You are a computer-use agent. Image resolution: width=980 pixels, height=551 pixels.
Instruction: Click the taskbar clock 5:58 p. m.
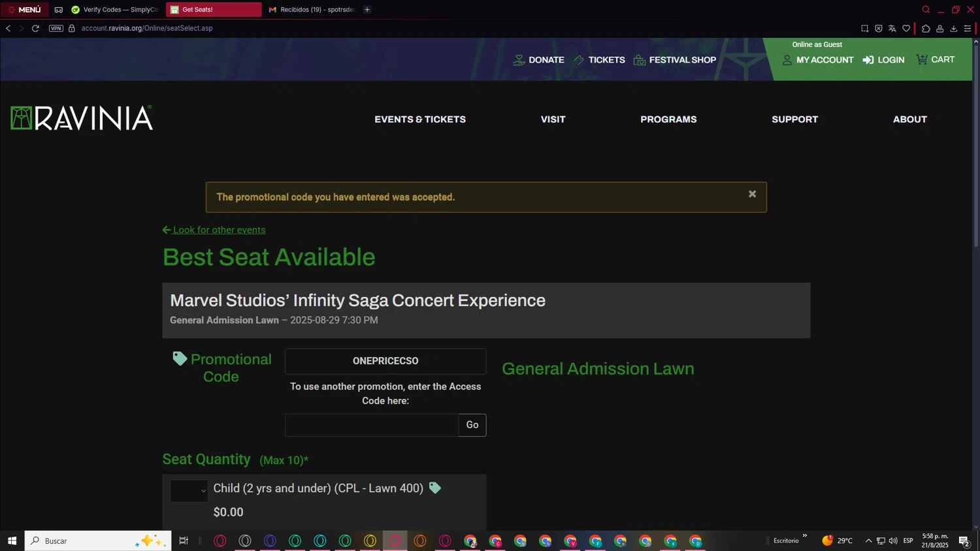[x=935, y=541]
